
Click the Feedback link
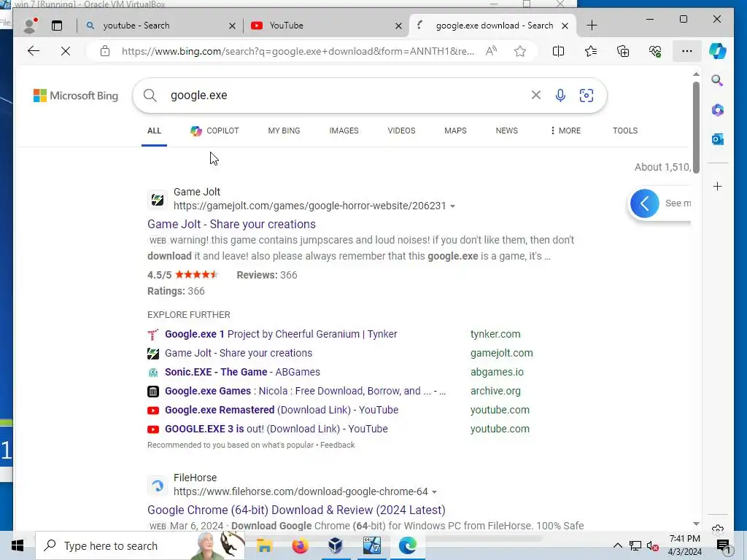click(337, 446)
